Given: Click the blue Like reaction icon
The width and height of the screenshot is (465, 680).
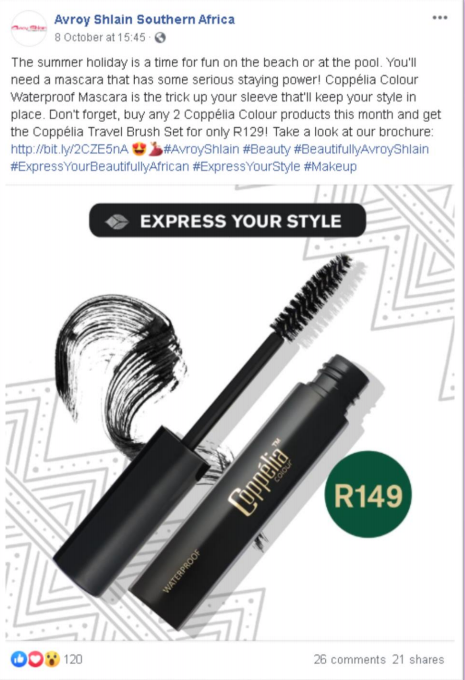Looking at the screenshot, I should click(x=19, y=659).
